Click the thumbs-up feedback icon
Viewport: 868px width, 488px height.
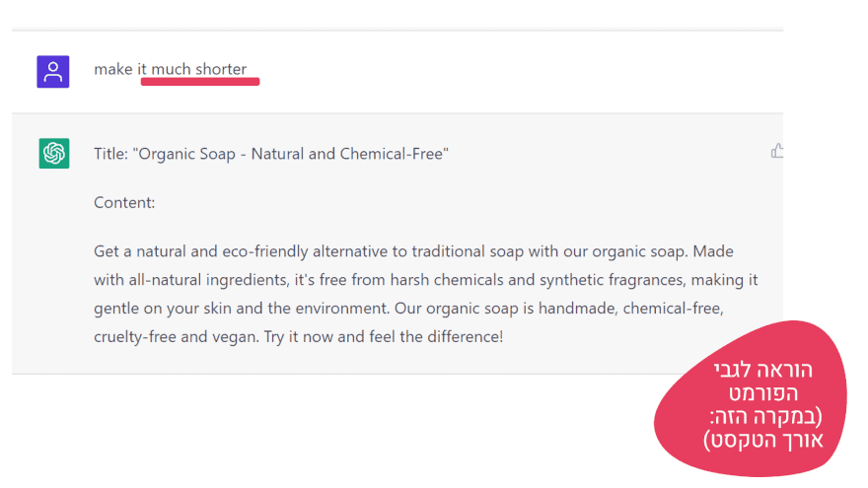point(777,151)
